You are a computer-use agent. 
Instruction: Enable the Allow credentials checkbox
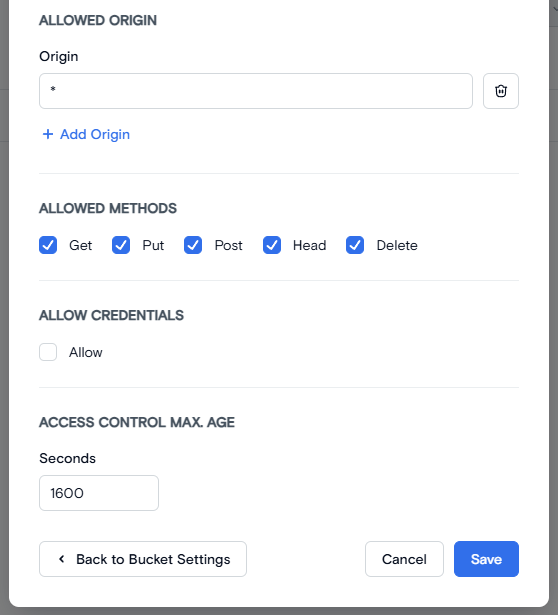coord(48,352)
